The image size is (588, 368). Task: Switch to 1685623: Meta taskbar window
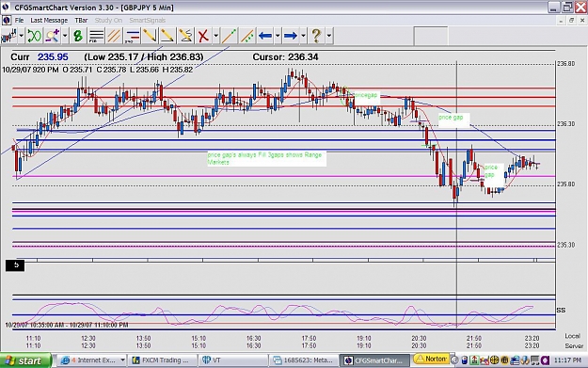304,360
